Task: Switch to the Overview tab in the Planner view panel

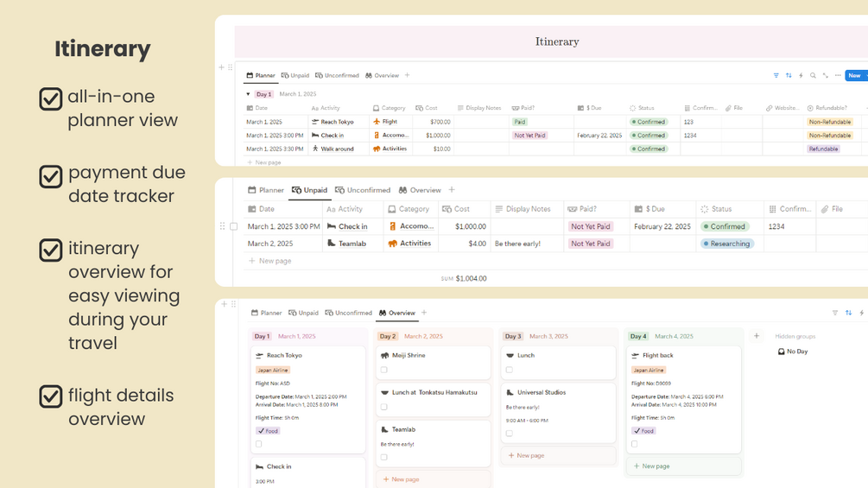Action: coord(382,75)
